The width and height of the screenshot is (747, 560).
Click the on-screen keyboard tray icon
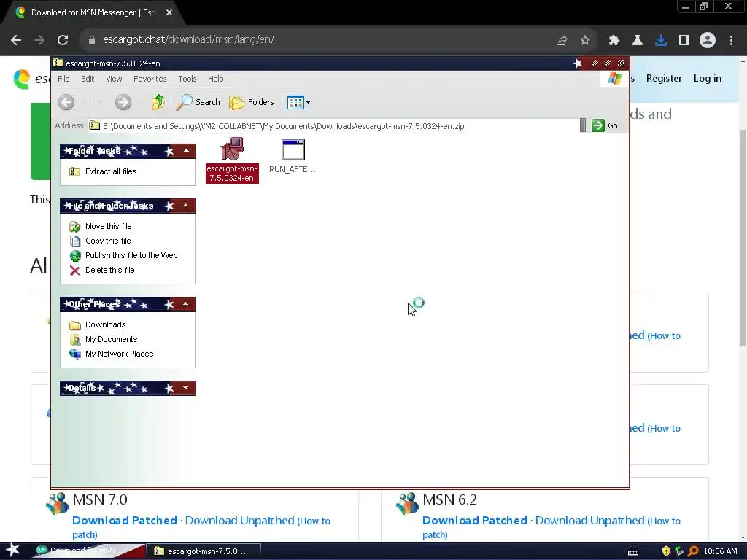tap(633, 552)
